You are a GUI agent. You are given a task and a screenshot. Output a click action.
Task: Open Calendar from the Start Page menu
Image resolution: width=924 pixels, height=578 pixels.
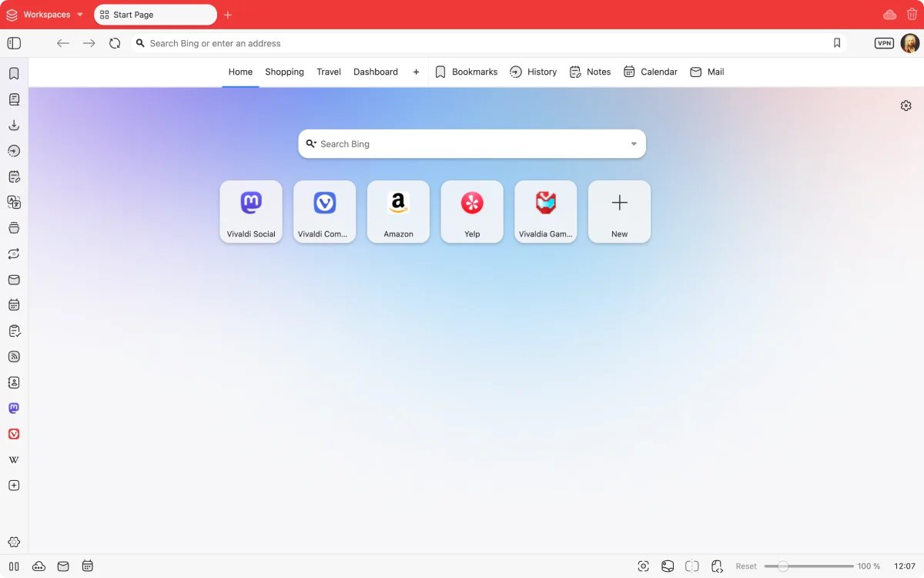(x=651, y=72)
